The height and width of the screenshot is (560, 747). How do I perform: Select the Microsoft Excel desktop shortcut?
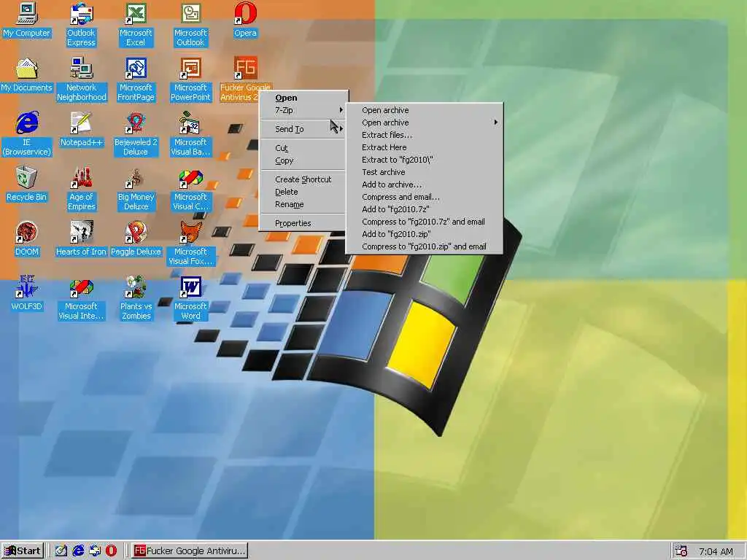(x=136, y=25)
